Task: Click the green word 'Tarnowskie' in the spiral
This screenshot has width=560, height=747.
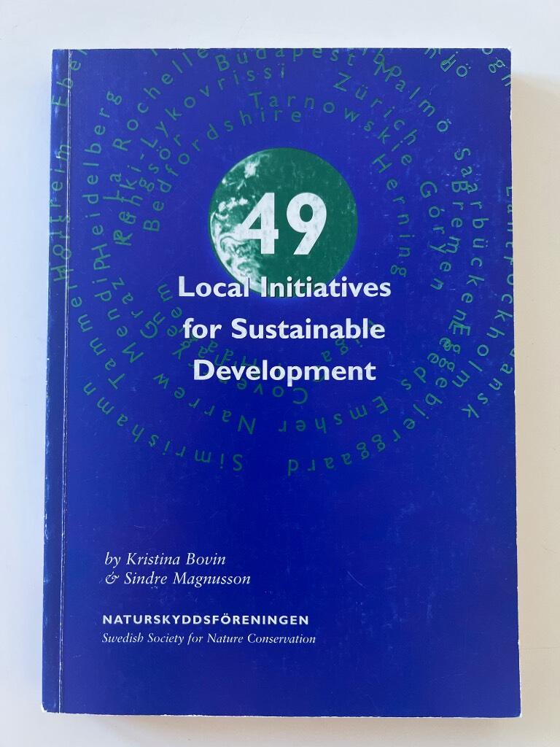Action: [x=332, y=128]
